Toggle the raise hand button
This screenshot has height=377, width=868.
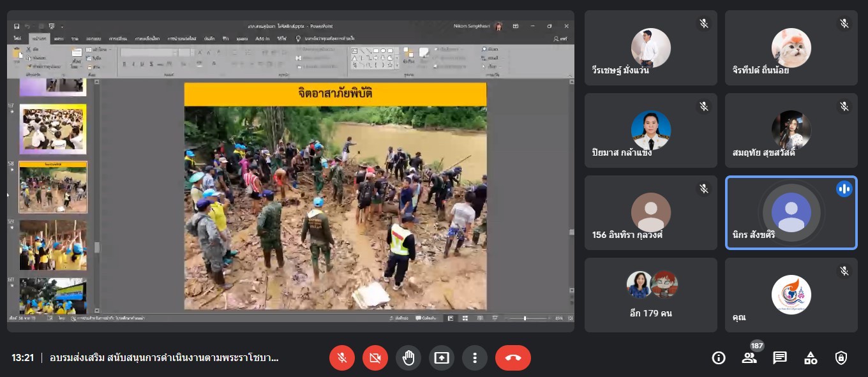pos(408,358)
